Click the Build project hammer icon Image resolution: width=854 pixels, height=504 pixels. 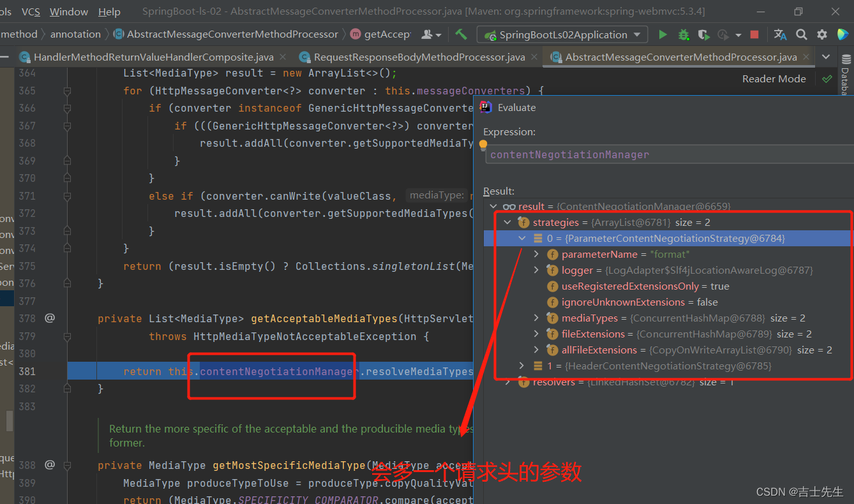click(461, 34)
